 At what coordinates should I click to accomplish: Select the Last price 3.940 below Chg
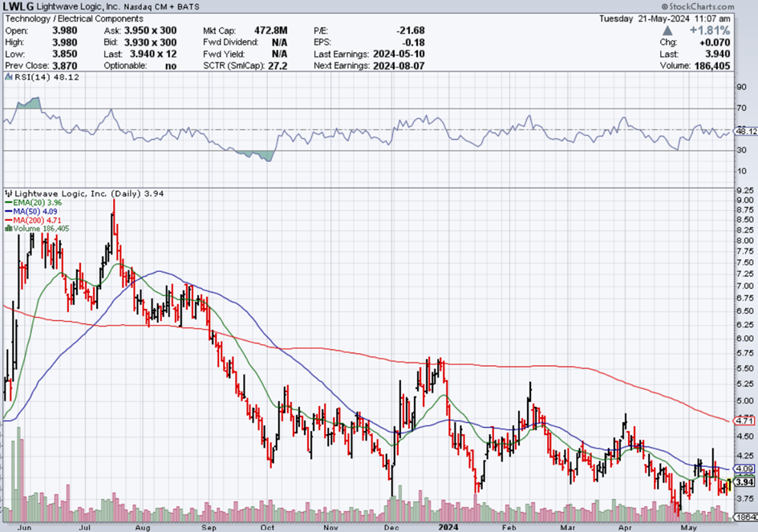pyautogui.click(x=718, y=54)
